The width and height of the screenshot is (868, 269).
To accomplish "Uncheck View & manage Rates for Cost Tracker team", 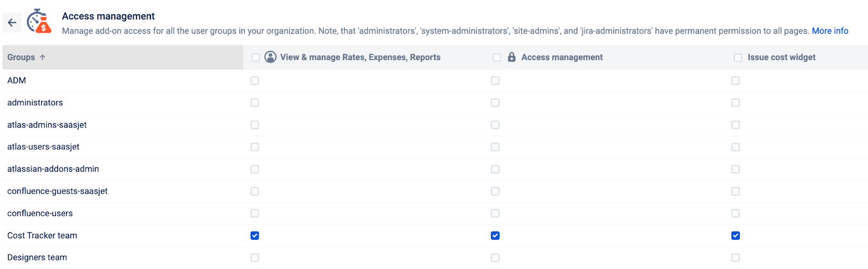I will click(255, 236).
